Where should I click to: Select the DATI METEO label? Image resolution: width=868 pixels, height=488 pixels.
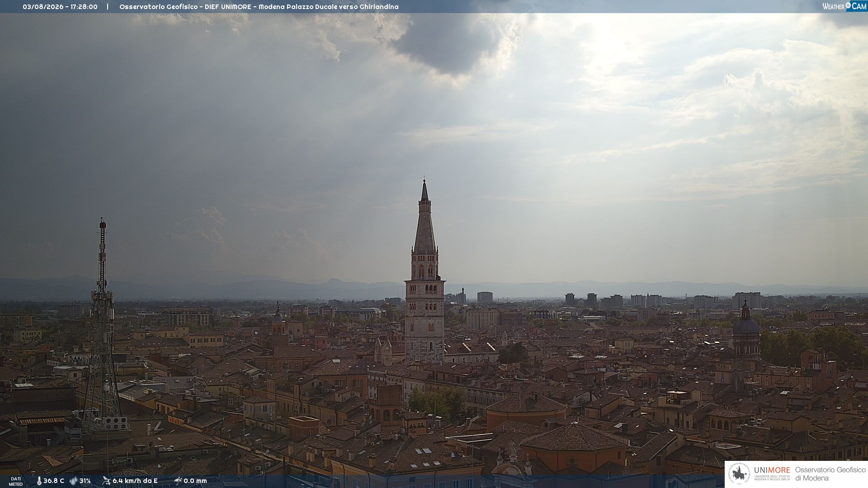pos(16,481)
